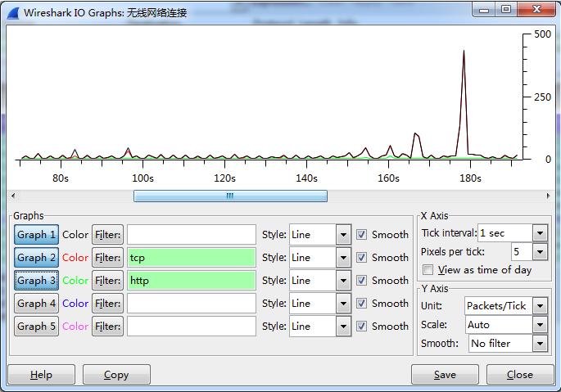Open Graph 3 Style dropdown
The height and width of the screenshot is (392, 561).
point(343,281)
